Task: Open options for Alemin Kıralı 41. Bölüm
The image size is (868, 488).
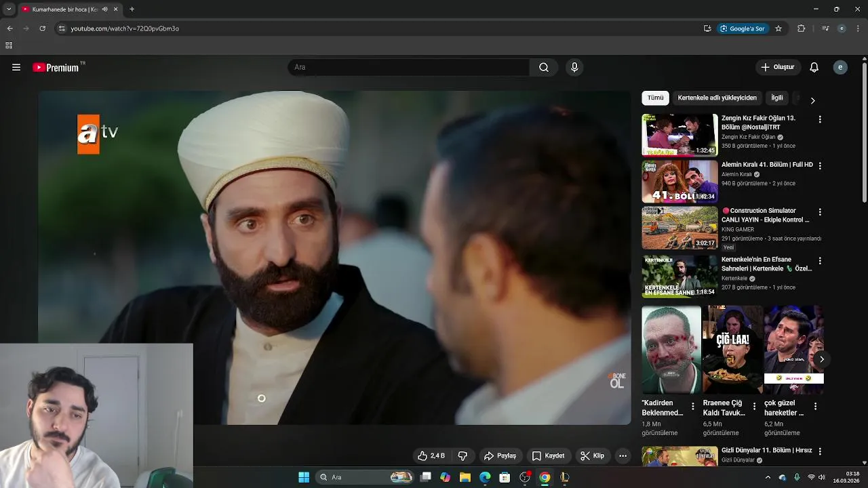Action: click(x=820, y=165)
